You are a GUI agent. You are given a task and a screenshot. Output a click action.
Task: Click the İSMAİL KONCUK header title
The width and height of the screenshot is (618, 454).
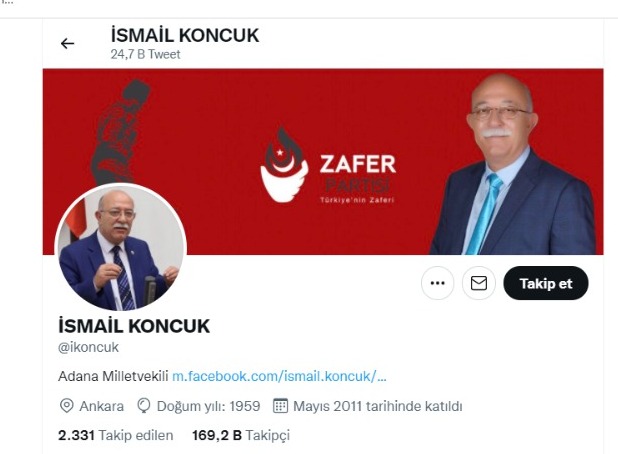(x=185, y=35)
